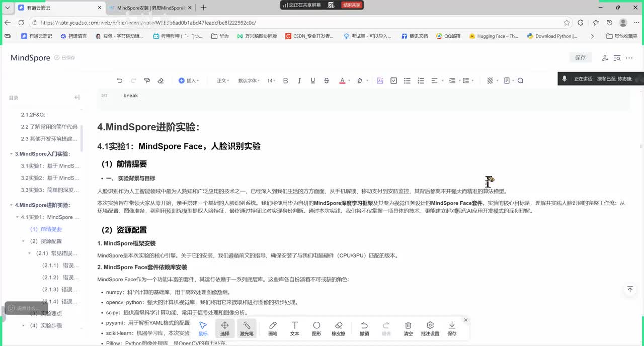Undo last annotation stroke

(364, 328)
